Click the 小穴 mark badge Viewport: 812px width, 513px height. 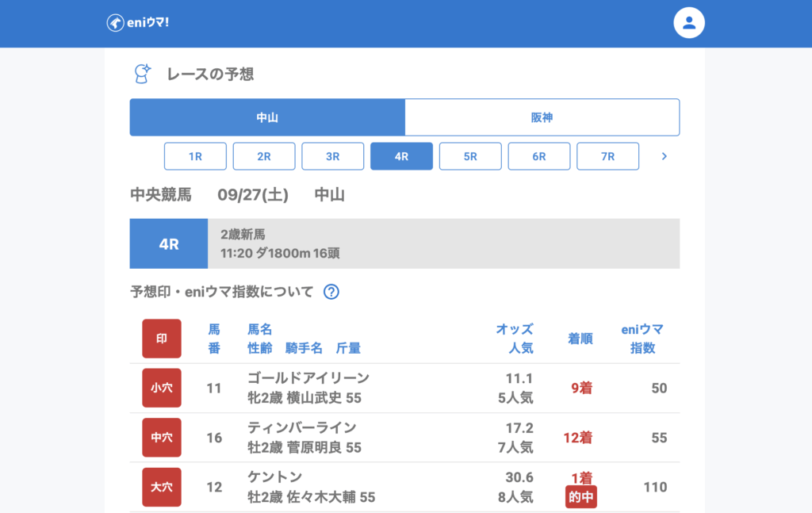click(x=162, y=388)
